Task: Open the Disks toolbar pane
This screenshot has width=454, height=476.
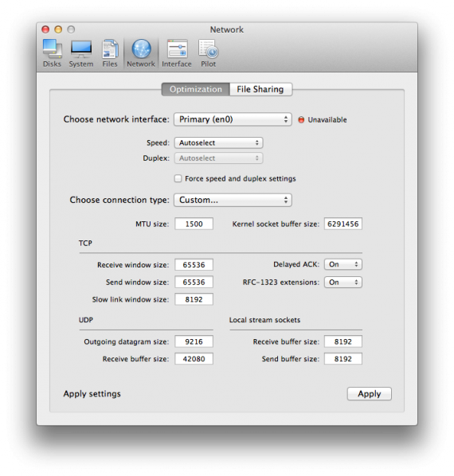Action: (52, 53)
